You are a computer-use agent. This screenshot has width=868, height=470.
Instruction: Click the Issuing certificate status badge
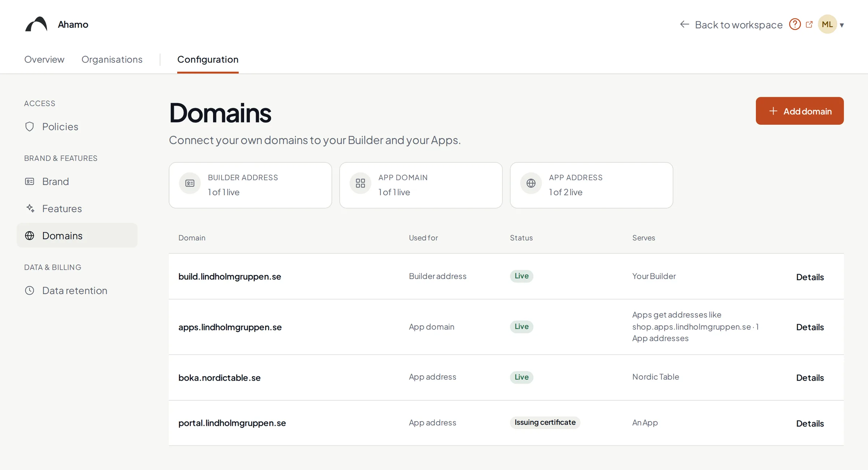pyautogui.click(x=545, y=422)
